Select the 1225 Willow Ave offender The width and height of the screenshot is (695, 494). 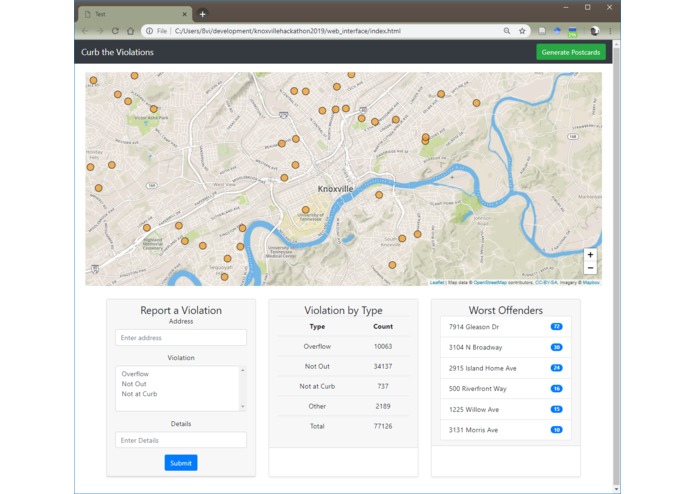tap(506, 409)
